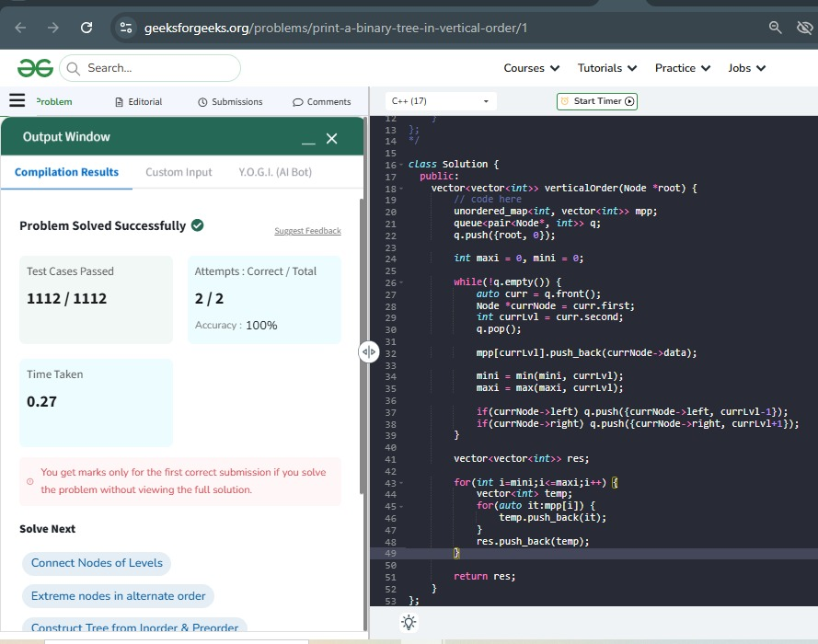
Task: Click the info icon in the marks notice
Action: coord(30,481)
